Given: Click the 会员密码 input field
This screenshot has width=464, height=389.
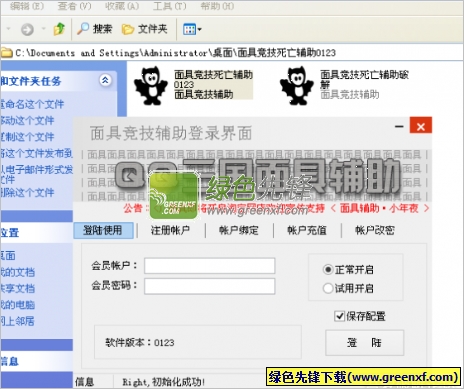Looking at the screenshot, I should coord(210,286).
